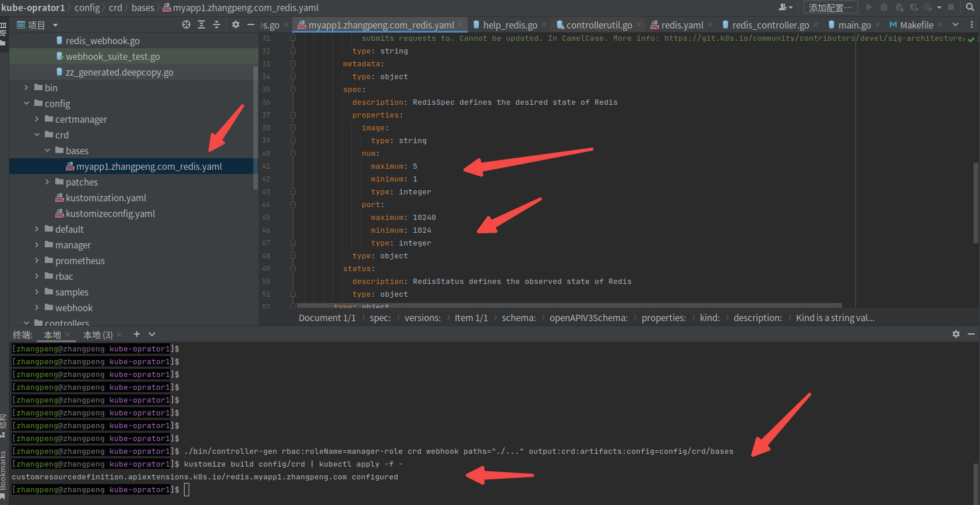This screenshot has height=505, width=980.
Task: Close the controllerutil.go tab
Action: pyautogui.click(x=639, y=24)
